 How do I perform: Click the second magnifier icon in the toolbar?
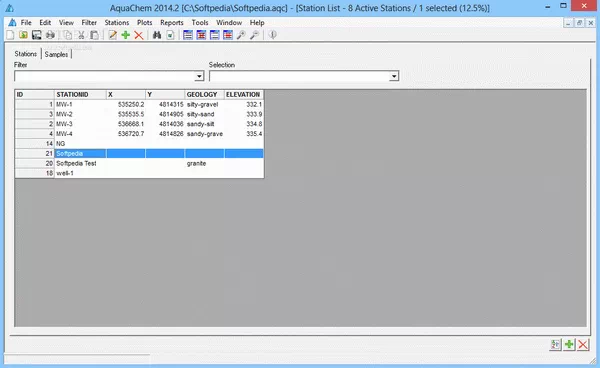254,35
